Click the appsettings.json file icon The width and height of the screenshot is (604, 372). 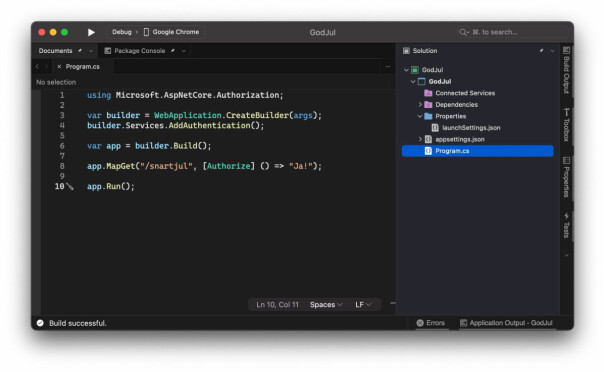pyautogui.click(x=428, y=139)
